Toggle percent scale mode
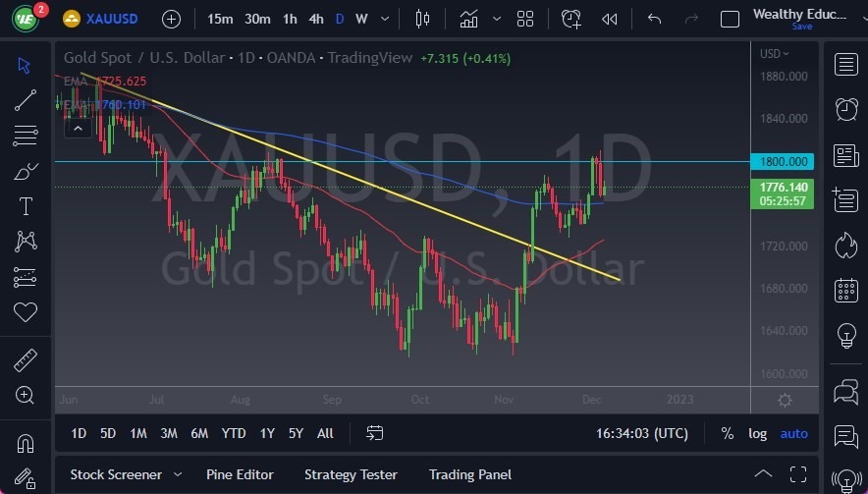 (728, 433)
